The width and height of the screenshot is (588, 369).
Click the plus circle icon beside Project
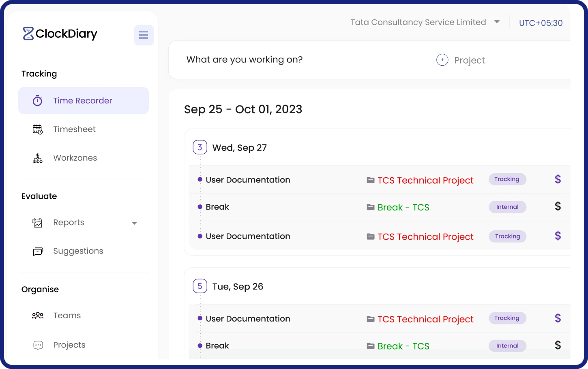click(442, 60)
